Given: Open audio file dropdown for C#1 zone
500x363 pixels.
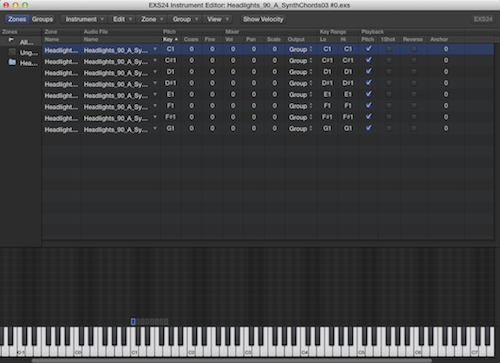Looking at the screenshot, I should pyautogui.click(x=155, y=61).
